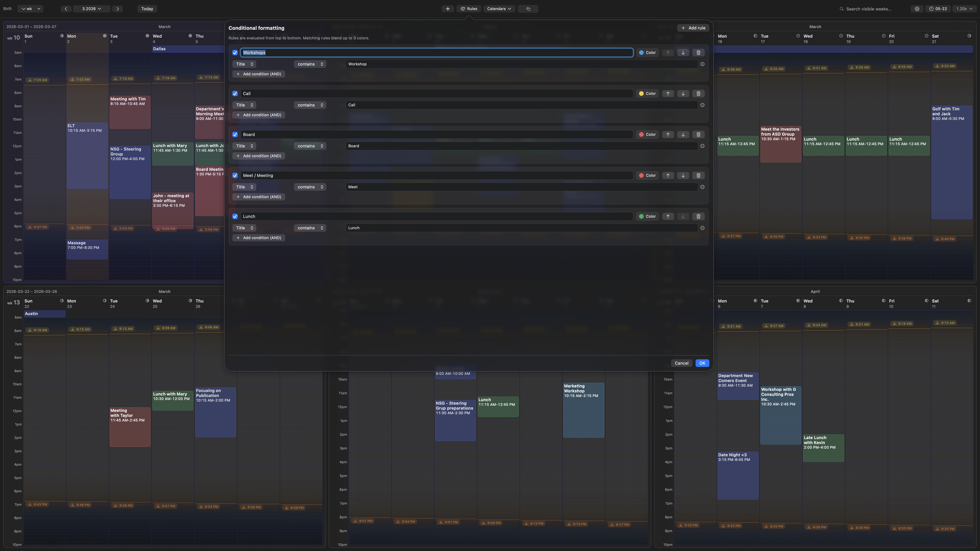The width and height of the screenshot is (980, 551).
Task: Open the wk view selector next to Shift
Action: tap(30, 8)
